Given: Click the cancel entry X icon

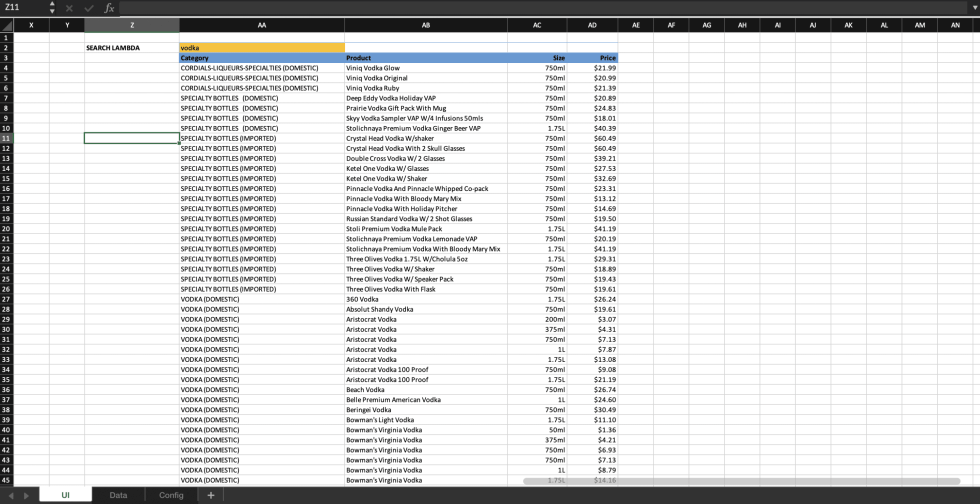Looking at the screenshot, I should 69,8.
